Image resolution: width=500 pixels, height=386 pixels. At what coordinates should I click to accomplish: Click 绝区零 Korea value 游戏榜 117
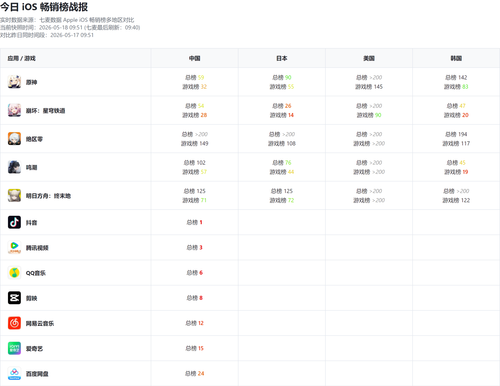click(x=456, y=143)
